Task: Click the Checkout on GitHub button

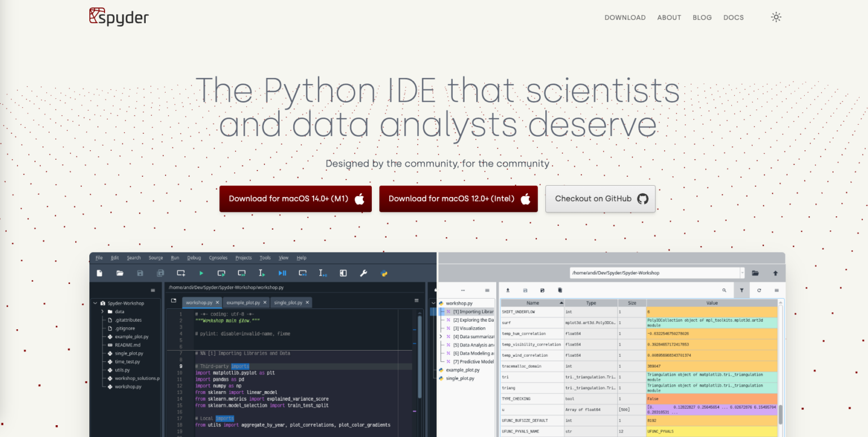Action: (600, 199)
